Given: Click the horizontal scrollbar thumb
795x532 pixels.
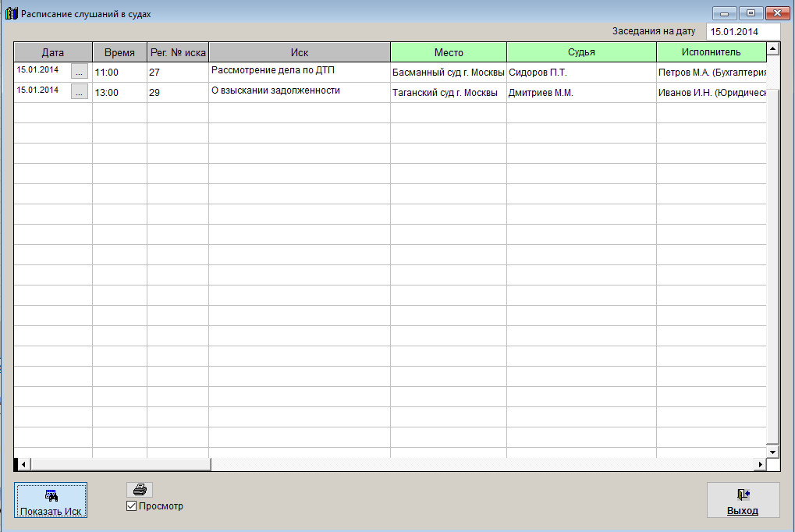Looking at the screenshot, I should click(x=120, y=464).
